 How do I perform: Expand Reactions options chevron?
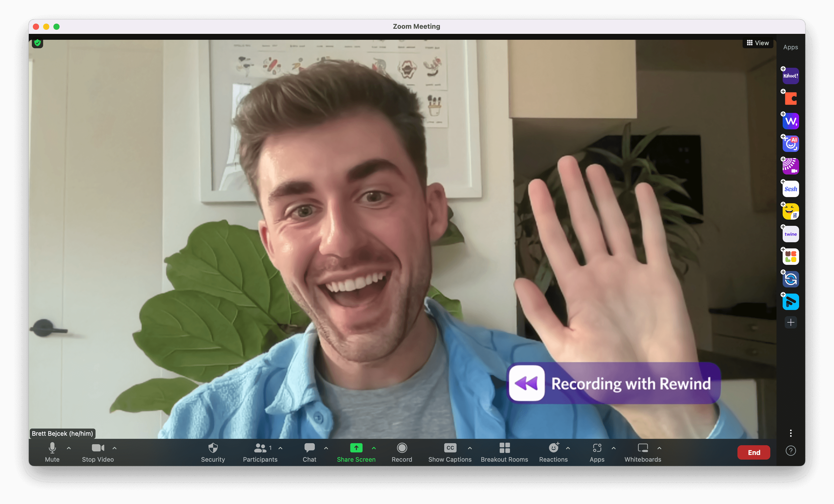568,448
